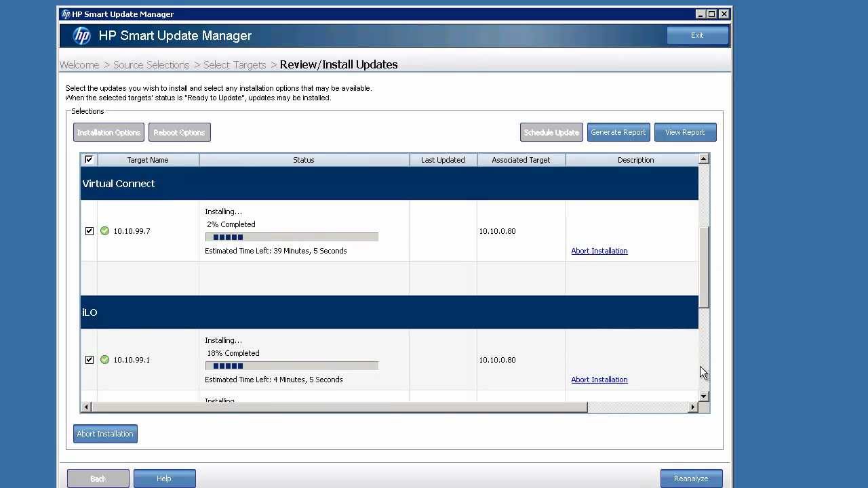Screen dimensions: 868x488
Task: Click "18% Completed" status text
Action: pos(233,353)
